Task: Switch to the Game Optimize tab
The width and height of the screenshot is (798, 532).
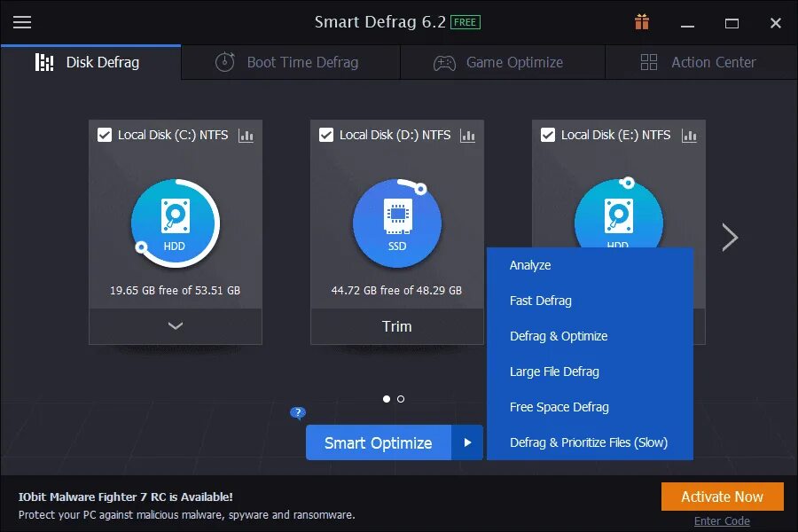Action: point(503,62)
